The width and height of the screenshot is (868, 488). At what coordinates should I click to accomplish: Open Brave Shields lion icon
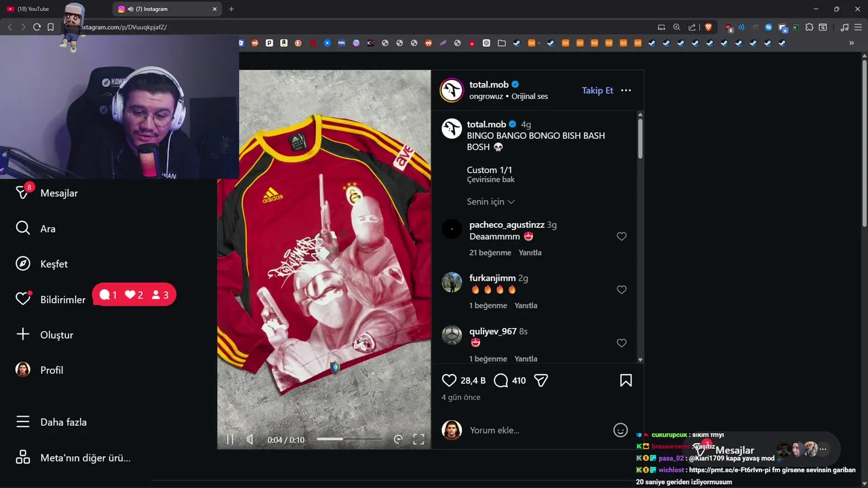coord(709,27)
